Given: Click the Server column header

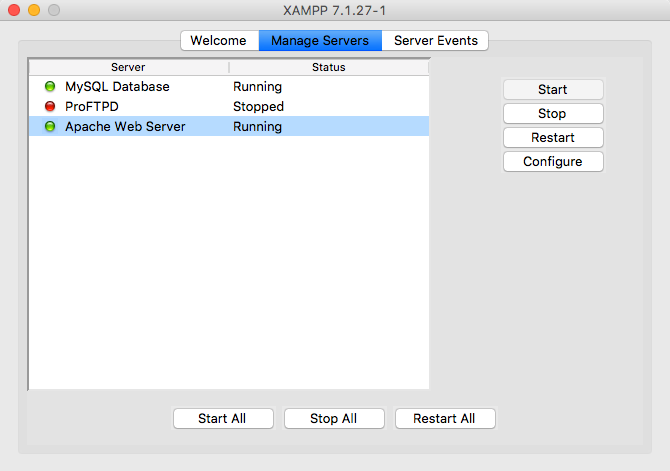Looking at the screenshot, I should click(129, 67).
